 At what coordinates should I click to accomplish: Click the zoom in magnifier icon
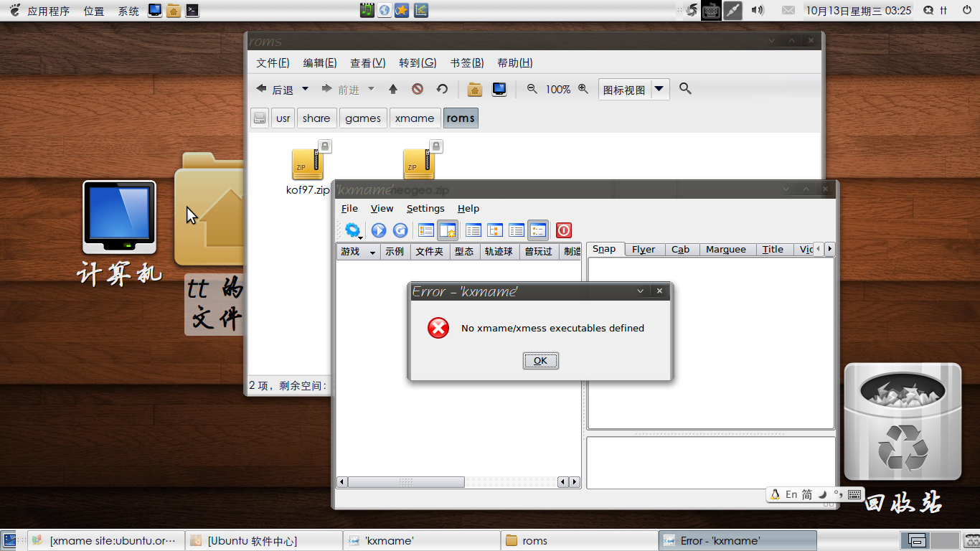click(x=583, y=89)
